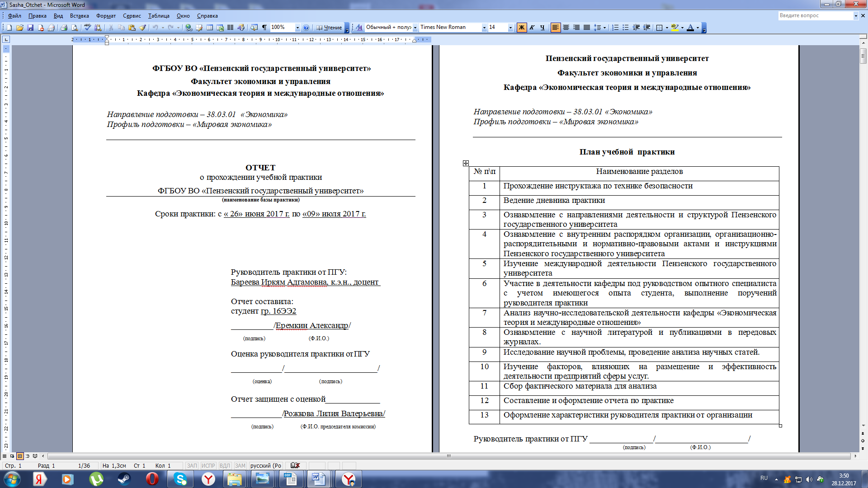Toggle bold formatting (Ж button)
The image size is (868, 488).
coord(522,28)
